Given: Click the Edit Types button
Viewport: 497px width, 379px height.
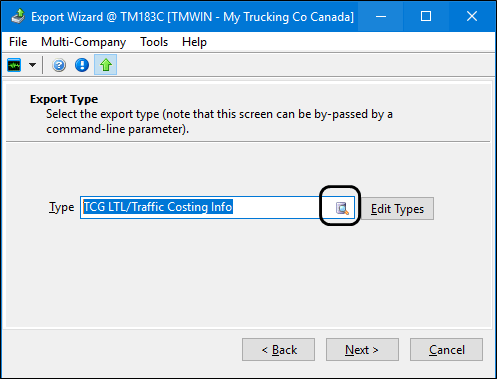Looking at the screenshot, I should click(x=397, y=209).
